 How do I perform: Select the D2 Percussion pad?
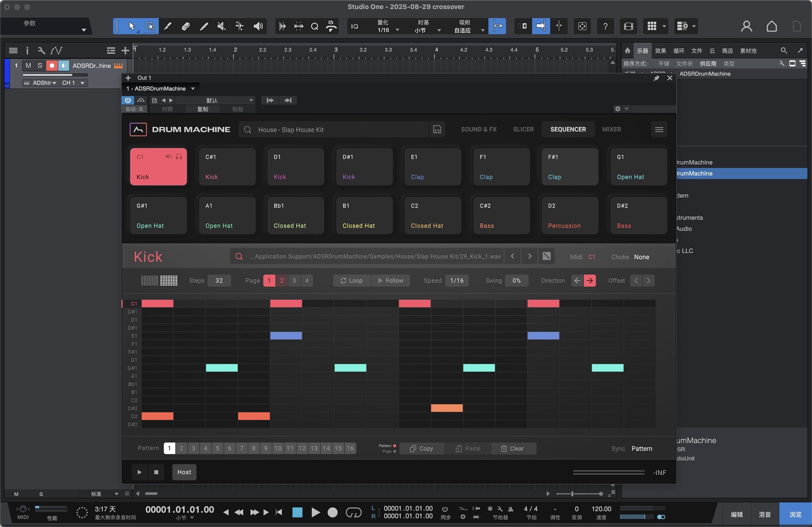(x=570, y=215)
